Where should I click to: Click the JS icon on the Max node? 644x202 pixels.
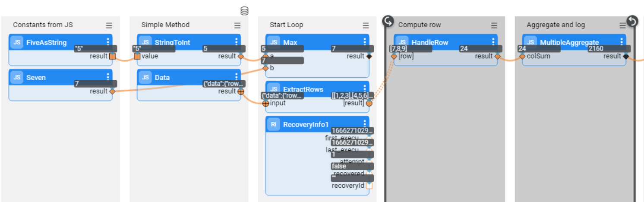coord(274,42)
